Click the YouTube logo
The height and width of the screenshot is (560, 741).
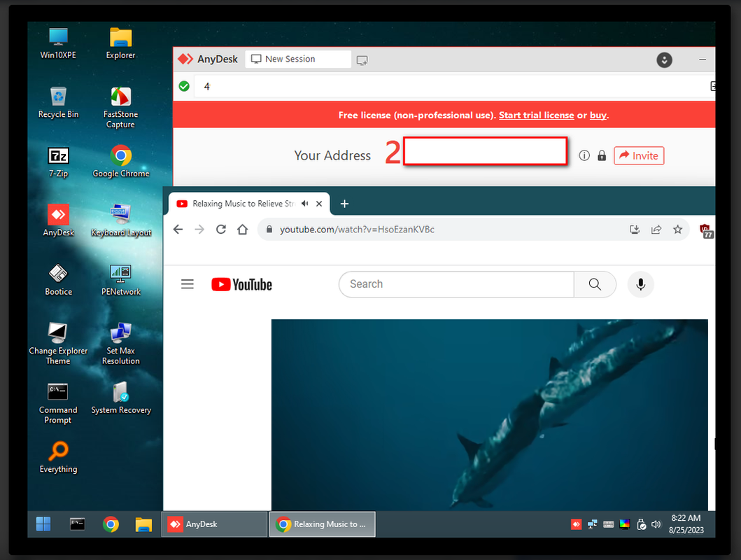point(241,284)
